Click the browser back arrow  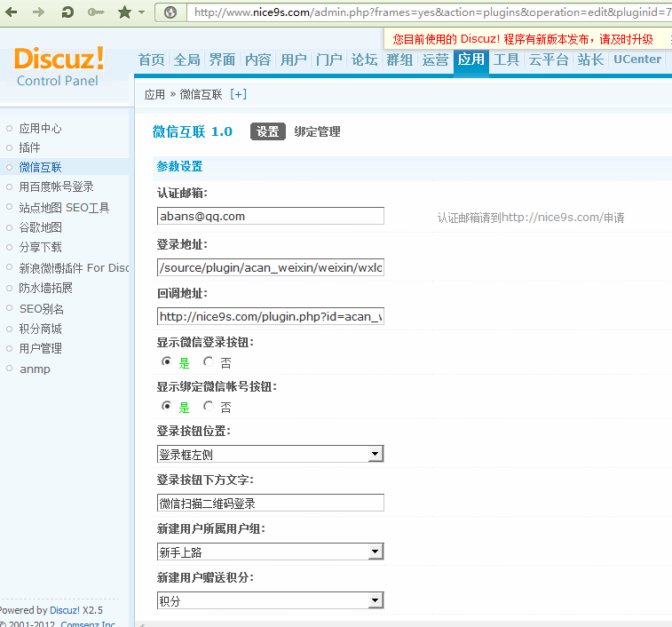(x=13, y=12)
